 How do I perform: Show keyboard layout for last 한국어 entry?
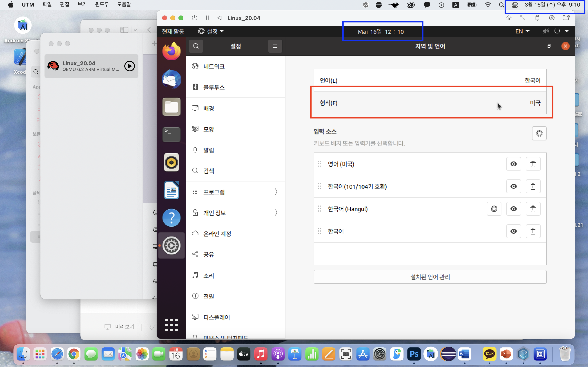click(513, 231)
